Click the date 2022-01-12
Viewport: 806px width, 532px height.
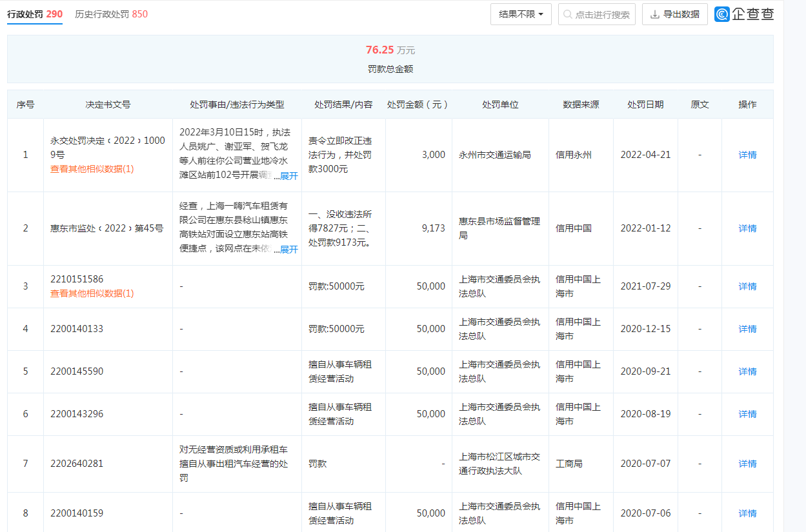(x=645, y=228)
